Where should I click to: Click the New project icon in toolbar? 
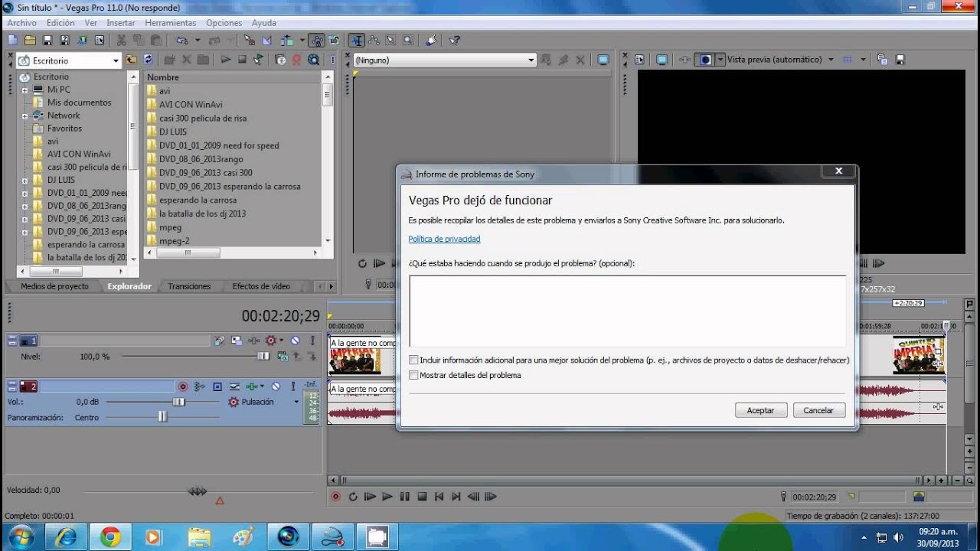[13, 40]
